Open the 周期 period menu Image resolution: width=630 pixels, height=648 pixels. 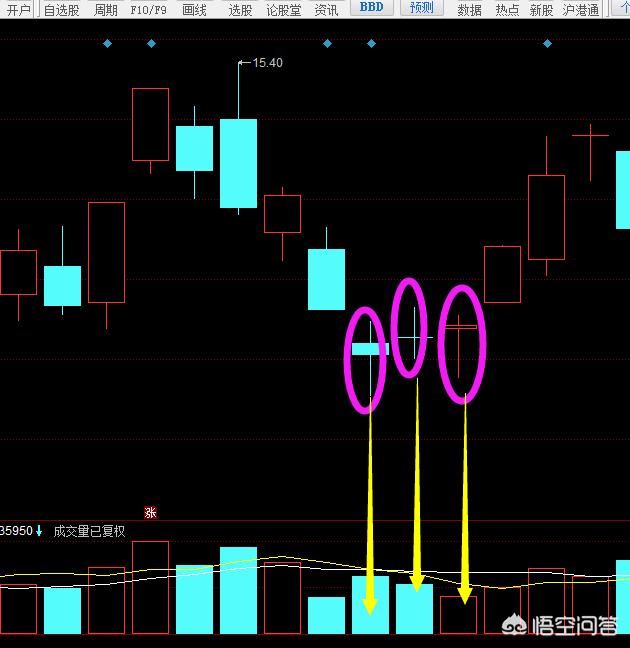(106, 10)
